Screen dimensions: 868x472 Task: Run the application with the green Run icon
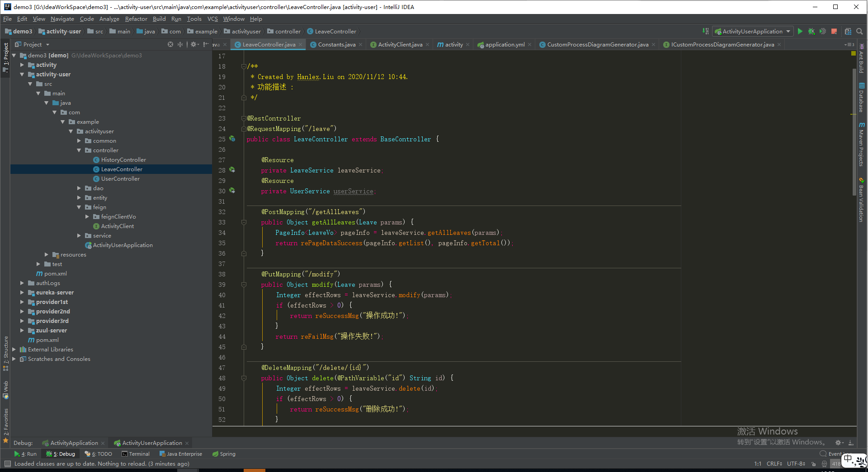click(x=800, y=31)
